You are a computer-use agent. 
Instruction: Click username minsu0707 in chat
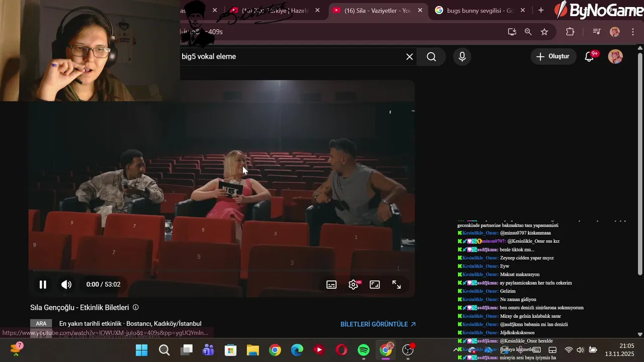click(494, 241)
